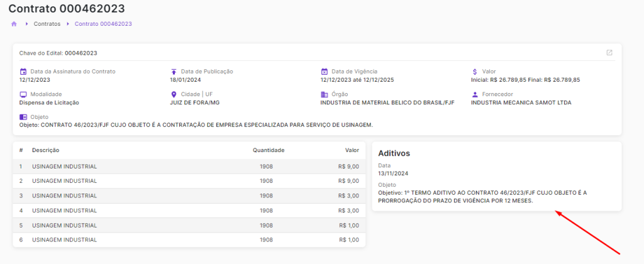Image resolution: width=644 pixels, height=264 pixels.
Task: Click the home icon in breadcrumb
Action: (14, 24)
